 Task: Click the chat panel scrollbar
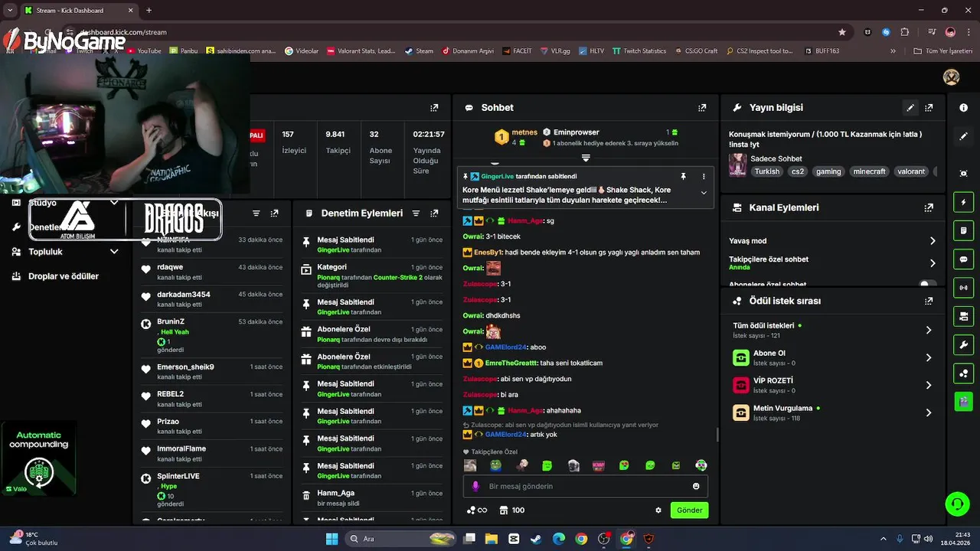coord(717,435)
